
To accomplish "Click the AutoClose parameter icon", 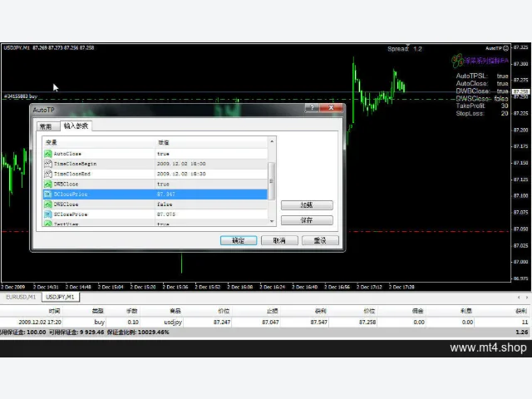I will [48, 154].
